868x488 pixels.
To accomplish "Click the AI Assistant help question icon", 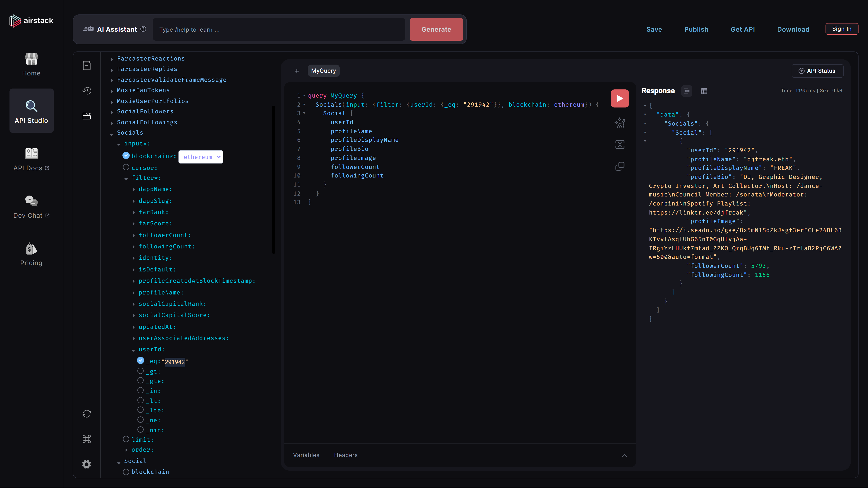I will [x=143, y=29].
